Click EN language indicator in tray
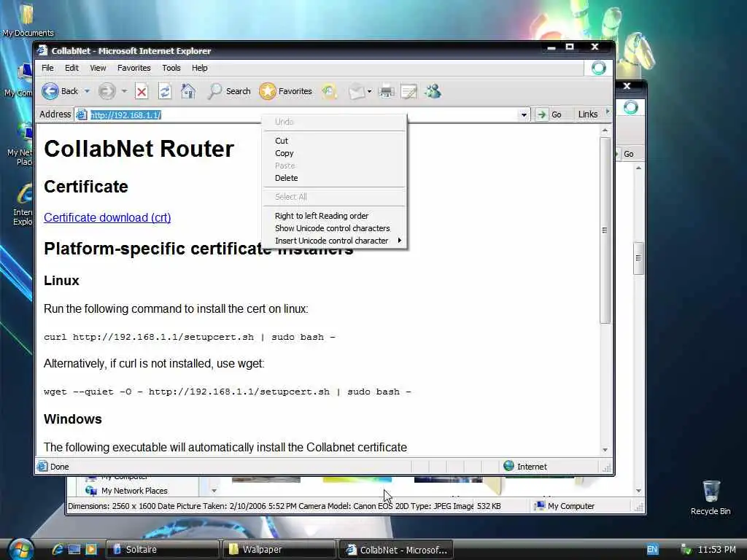Image resolution: width=747 pixels, height=560 pixels. pyautogui.click(x=652, y=549)
